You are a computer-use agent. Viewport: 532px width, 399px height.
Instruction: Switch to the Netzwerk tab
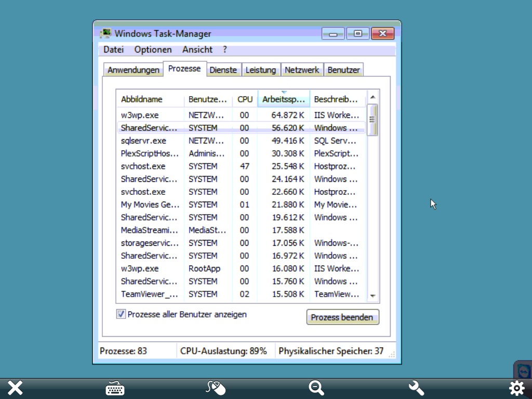(x=302, y=70)
